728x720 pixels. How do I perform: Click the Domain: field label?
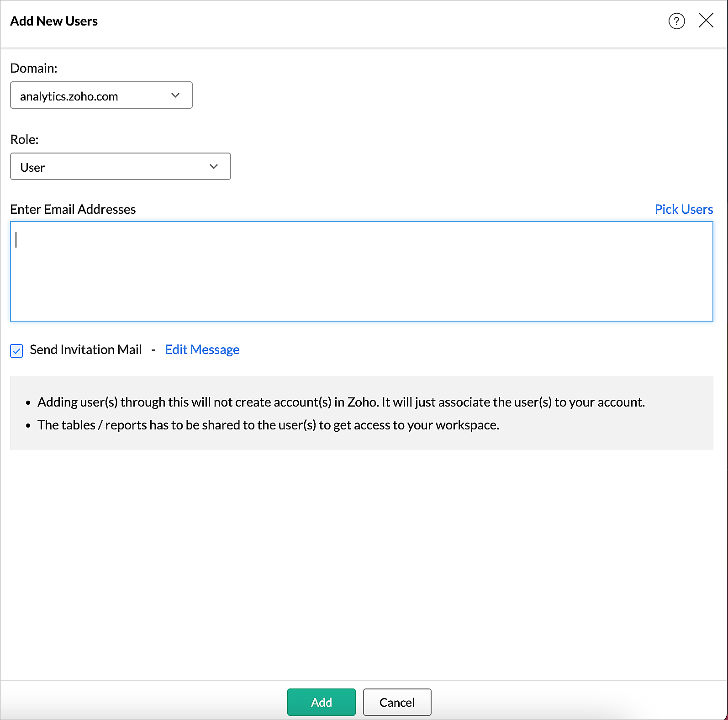(x=34, y=69)
